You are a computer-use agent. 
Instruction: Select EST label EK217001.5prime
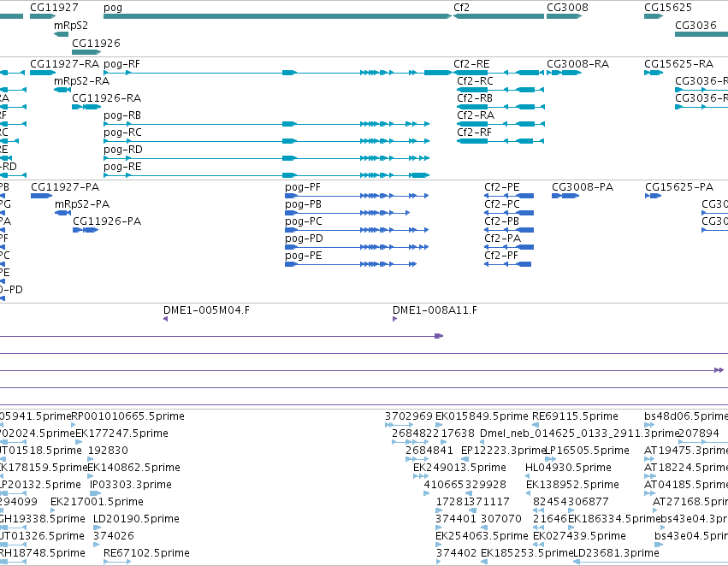(x=97, y=502)
